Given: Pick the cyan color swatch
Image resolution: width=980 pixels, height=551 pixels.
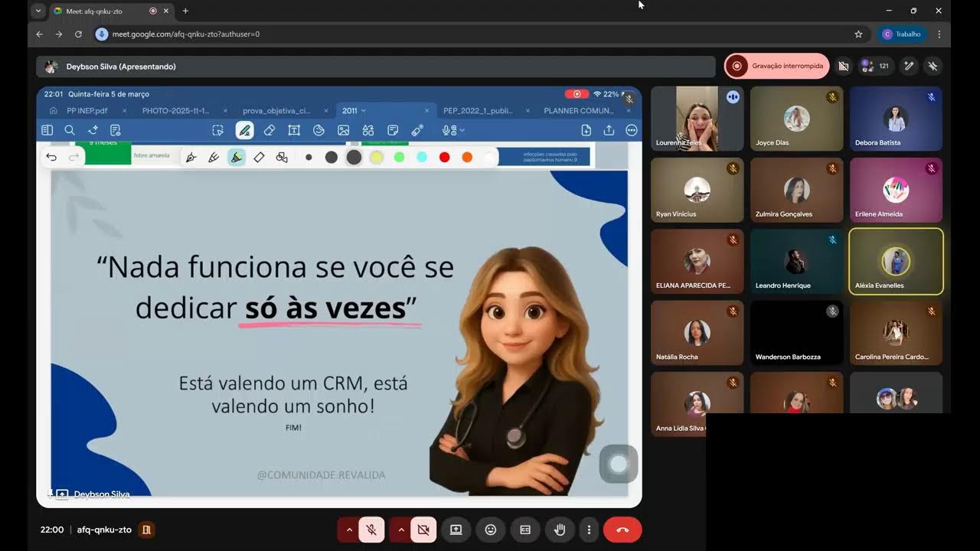Looking at the screenshot, I should 422,157.
